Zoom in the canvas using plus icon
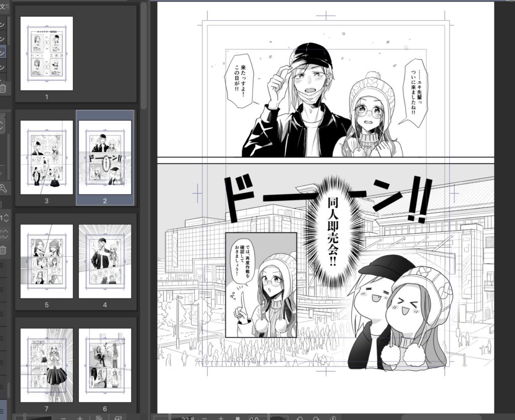Viewport: 515px width, 420px height. tap(220, 417)
